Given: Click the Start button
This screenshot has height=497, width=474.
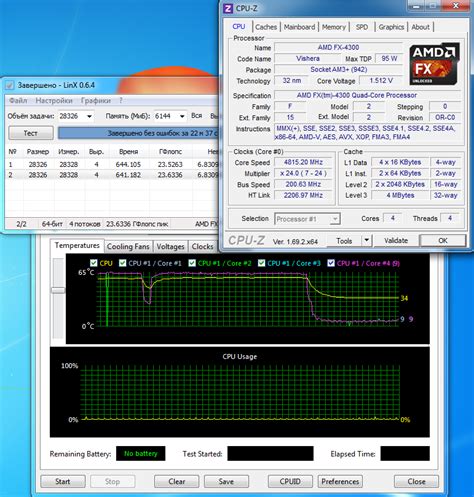Looking at the screenshot, I should point(63,481).
